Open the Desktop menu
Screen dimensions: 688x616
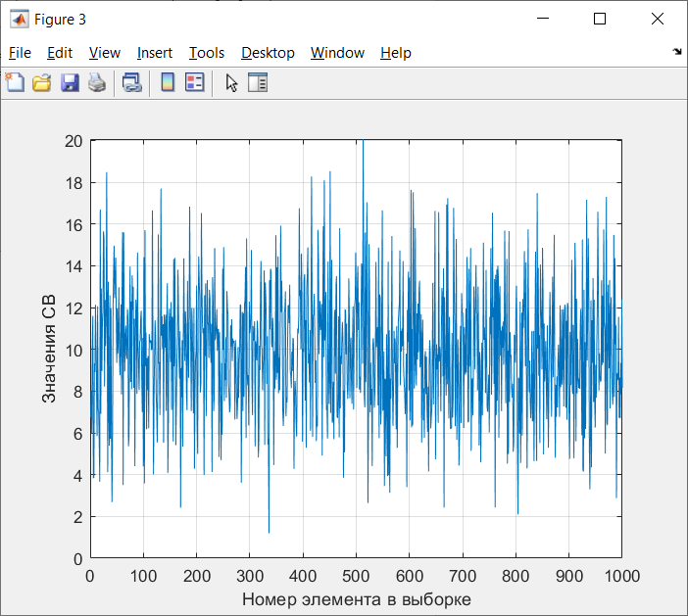(x=268, y=53)
